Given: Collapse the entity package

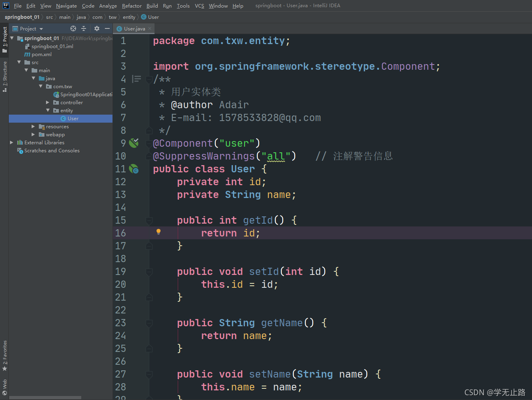Looking at the screenshot, I should click(x=48, y=110).
